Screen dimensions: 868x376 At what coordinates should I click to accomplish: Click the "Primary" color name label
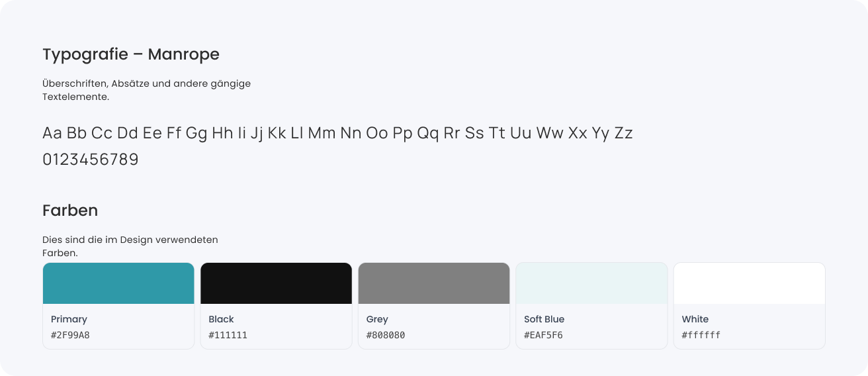pyautogui.click(x=69, y=319)
